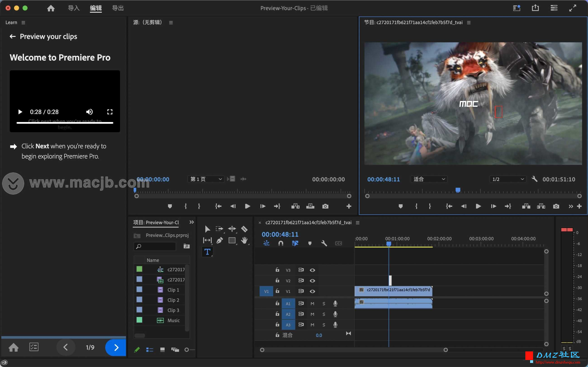Go to previous tutorial step
Image resolution: width=588 pixels, height=367 pixels.
[x=66, y=347]
